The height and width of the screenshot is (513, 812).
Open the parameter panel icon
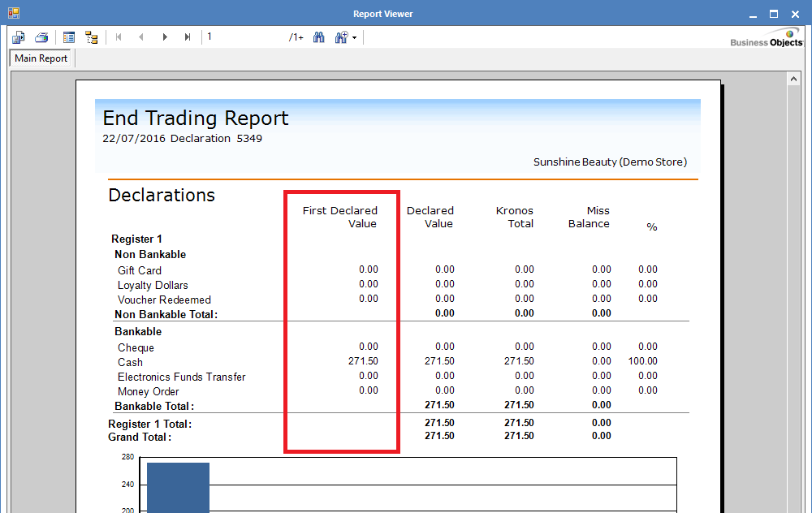(91, 37)
